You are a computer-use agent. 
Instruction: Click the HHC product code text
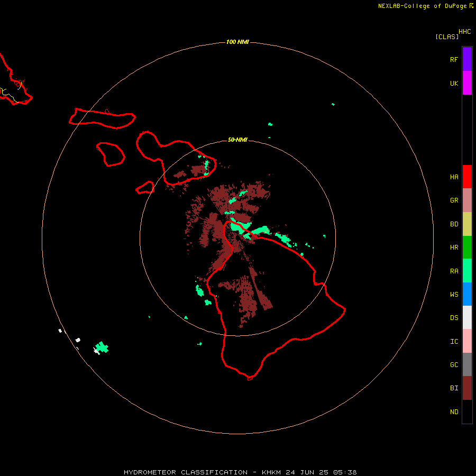tap(464, 32)
